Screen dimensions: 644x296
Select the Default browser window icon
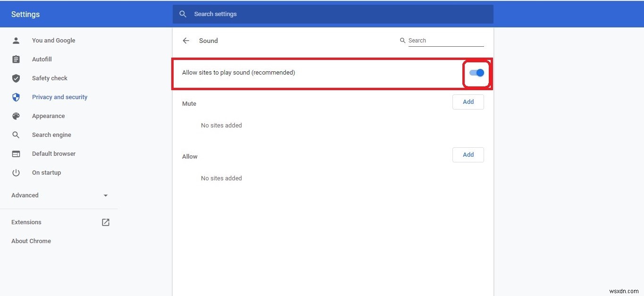(x=16, y=153)
